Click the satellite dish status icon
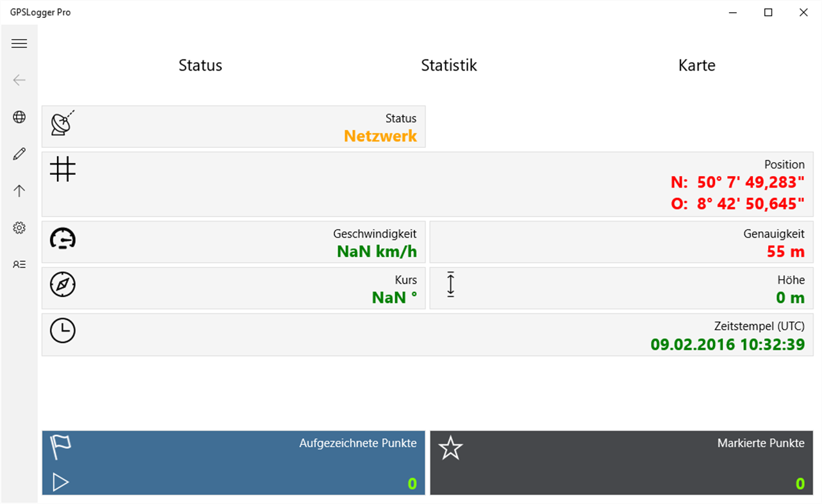The height and width of the screenshot is (504, 822). (x=62, y=123)
